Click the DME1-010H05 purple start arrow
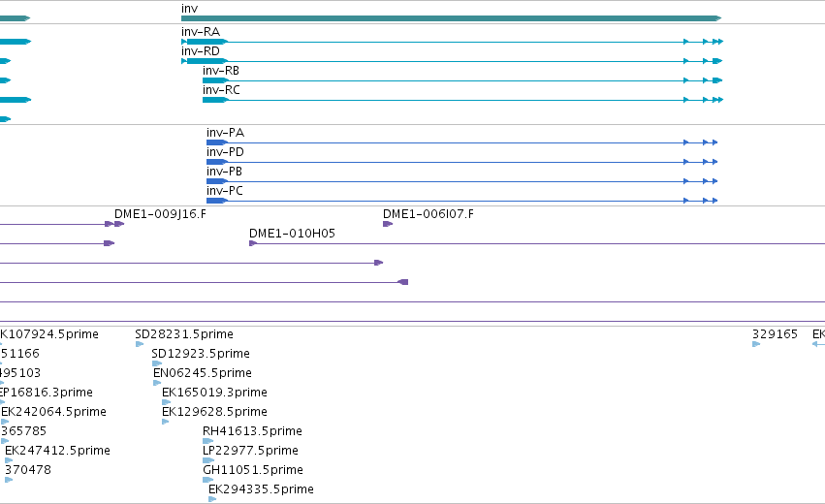 (253, 243)
